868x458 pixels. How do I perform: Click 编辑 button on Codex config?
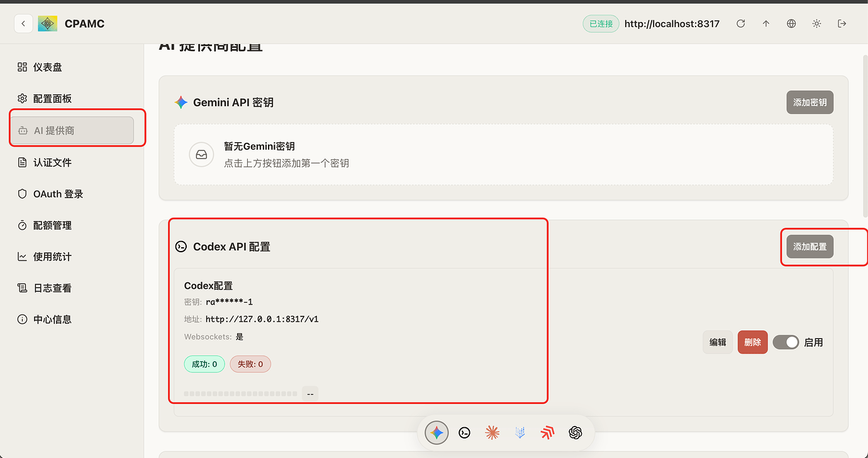click(x=718, y=342)
